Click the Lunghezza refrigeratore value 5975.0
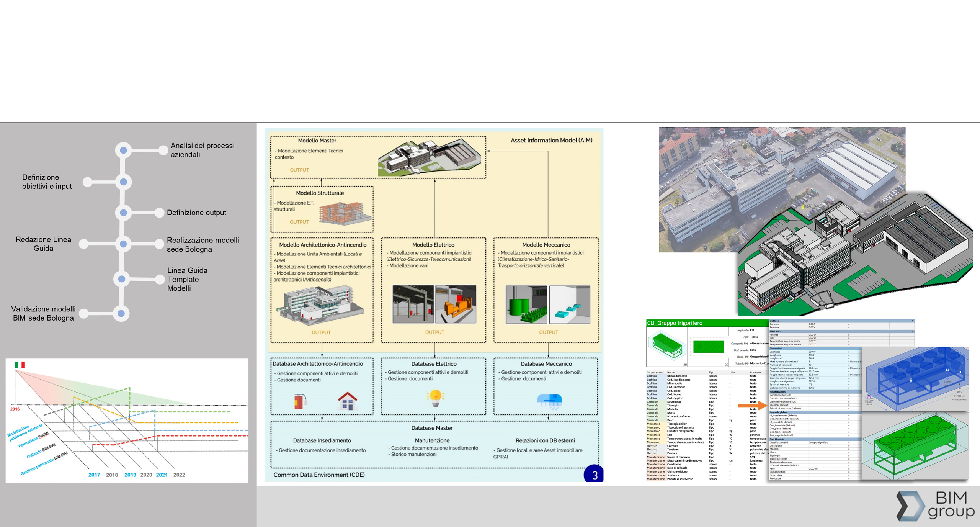 click(827, 381)
